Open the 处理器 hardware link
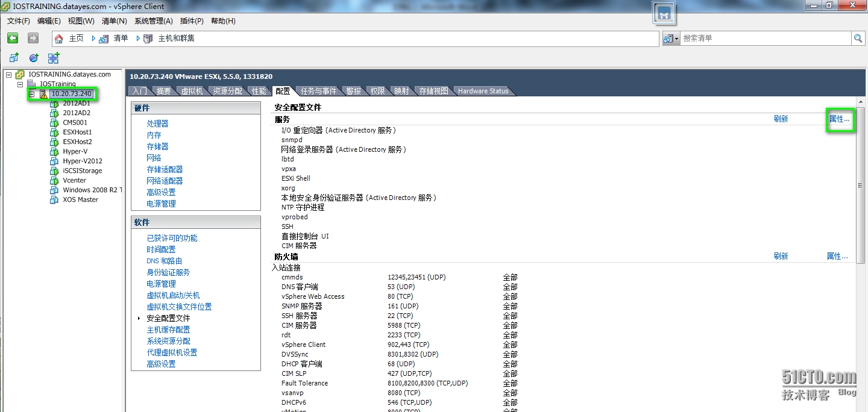The image size is (868, 412). (x=157, y=123)
